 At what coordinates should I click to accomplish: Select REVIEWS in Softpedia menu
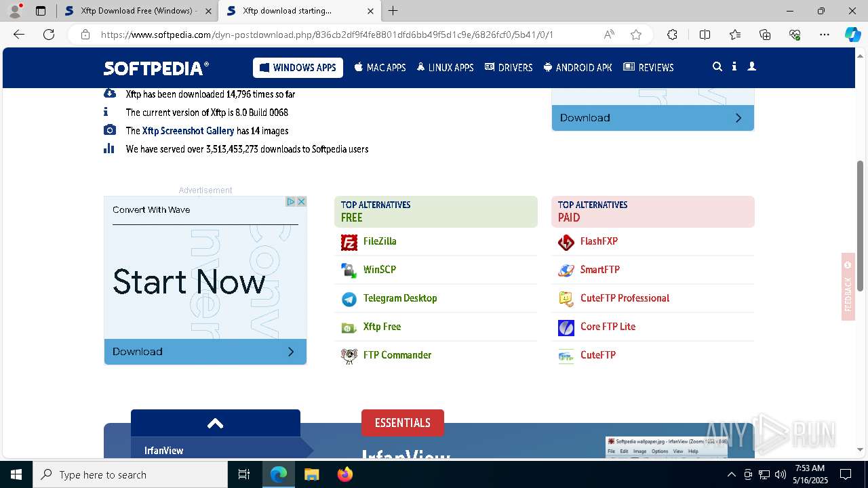648,68
